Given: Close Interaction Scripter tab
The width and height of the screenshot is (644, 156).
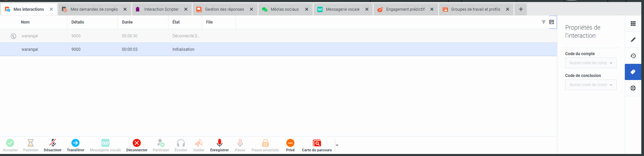Looking at the screenshot, I should [x=186, y=9].
